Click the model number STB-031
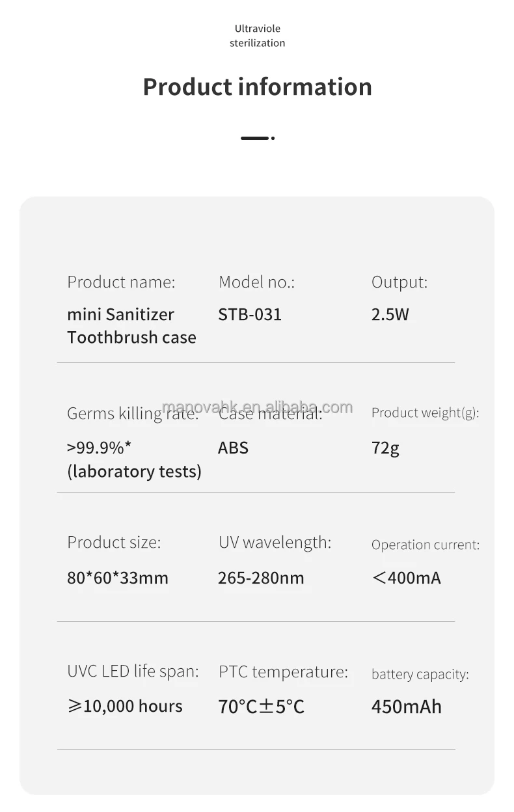This screenshot has width=514, height=812. (250, 315)
